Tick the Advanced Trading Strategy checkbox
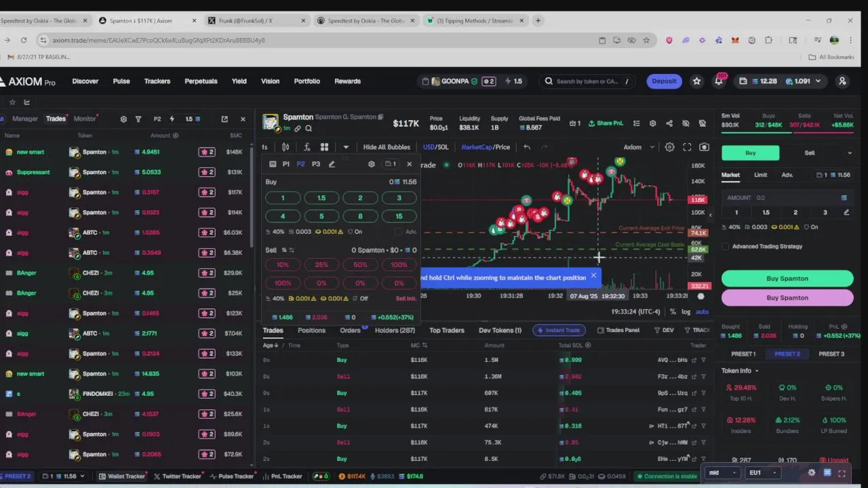This screenshot has width=868, height=488. (x=726, y=247)
